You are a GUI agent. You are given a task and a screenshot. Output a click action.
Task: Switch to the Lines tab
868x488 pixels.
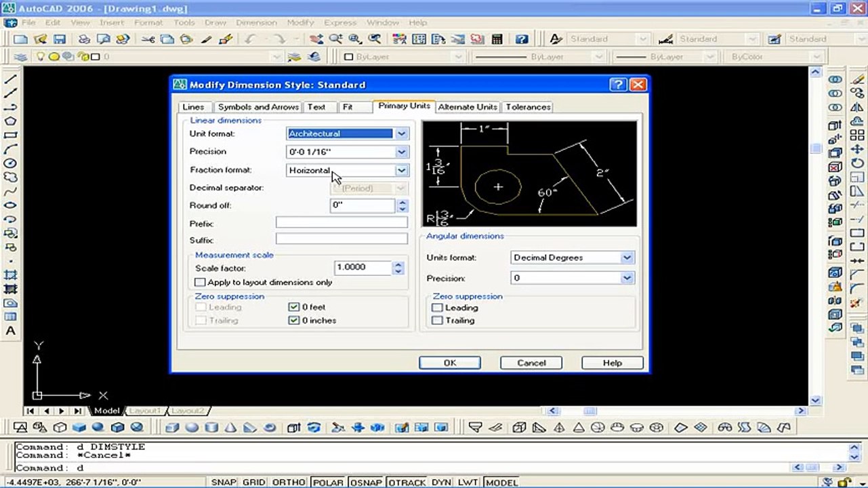click(x=193, y=107)
